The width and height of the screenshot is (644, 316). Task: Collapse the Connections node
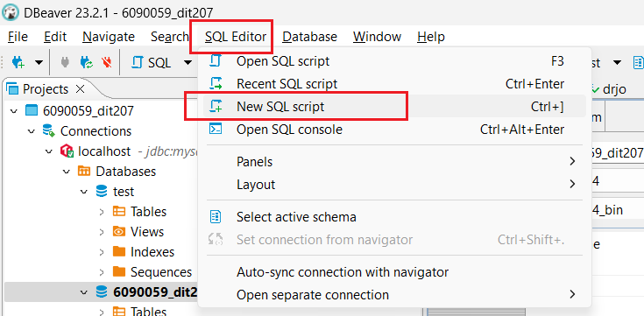(32, 131)
